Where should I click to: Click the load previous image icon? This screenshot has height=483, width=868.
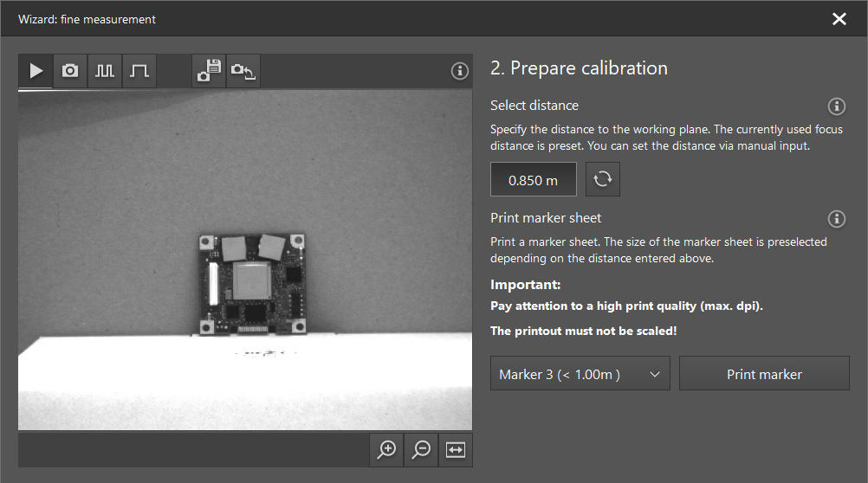(243, 71)
